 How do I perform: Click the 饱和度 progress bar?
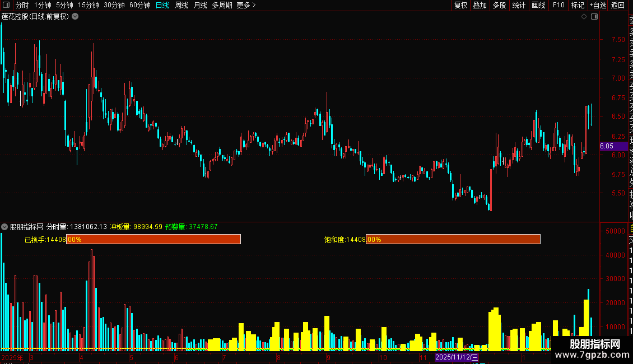pos(453,239)
